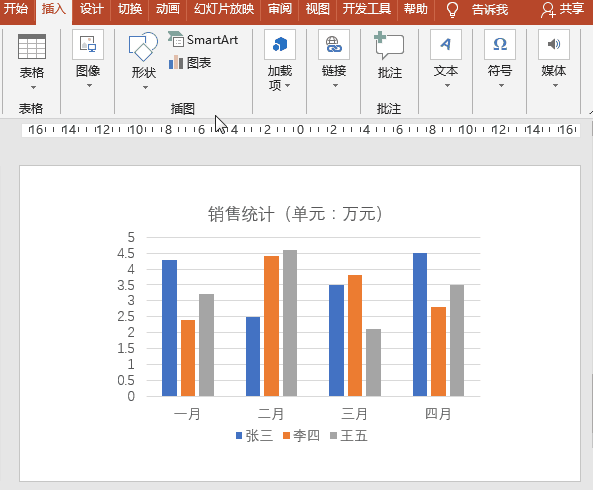Switch to the 设计 tab
The image size is (593, 490).
pyautogui.click(x=91, y=8)
